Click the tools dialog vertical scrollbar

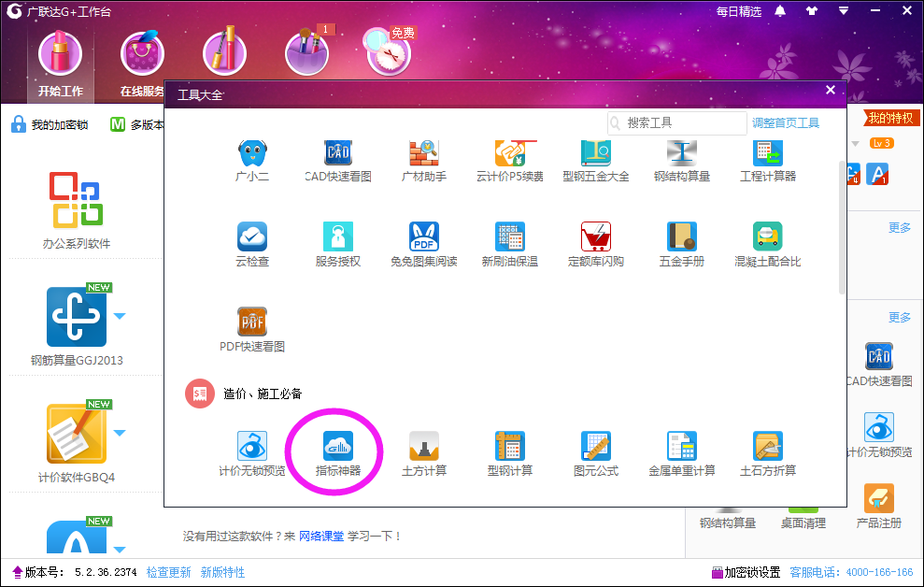coord(842,227)
